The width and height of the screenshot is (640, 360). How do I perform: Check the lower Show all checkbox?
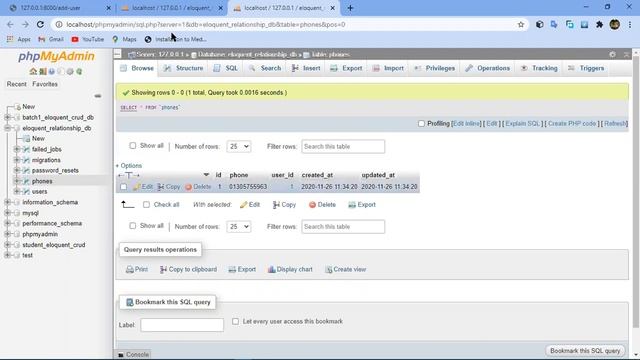click(x=133, y=226)
